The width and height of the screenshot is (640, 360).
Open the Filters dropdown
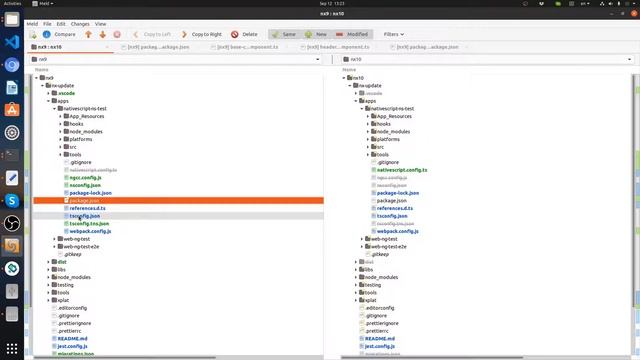tap(393, 34)
